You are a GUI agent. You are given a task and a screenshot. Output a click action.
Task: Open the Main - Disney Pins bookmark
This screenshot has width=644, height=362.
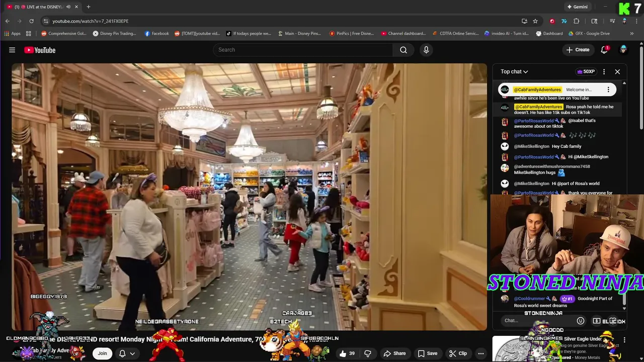point(299,34)
